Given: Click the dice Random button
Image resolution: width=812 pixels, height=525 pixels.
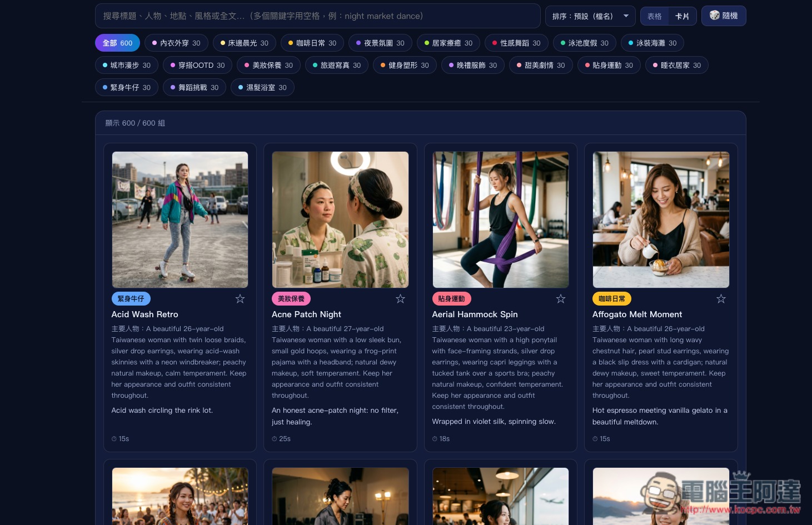Looking at the screenshot, I should 724,16.
